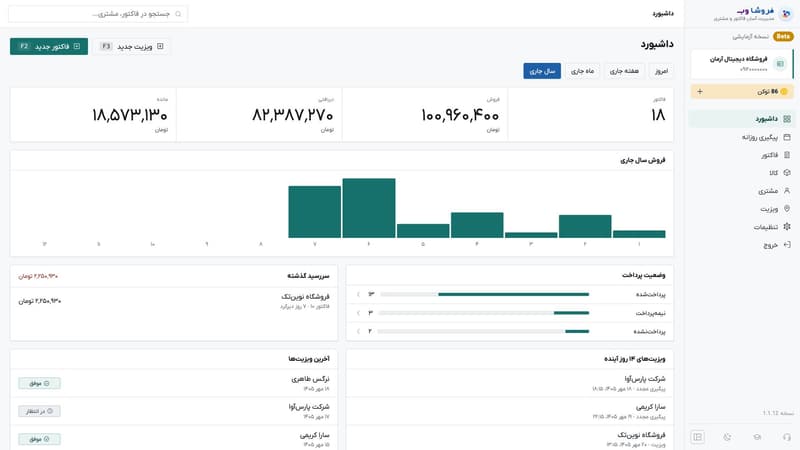Open فروشگاه نوین‌تک in upcoming visits list

click(x=510, y=439)
